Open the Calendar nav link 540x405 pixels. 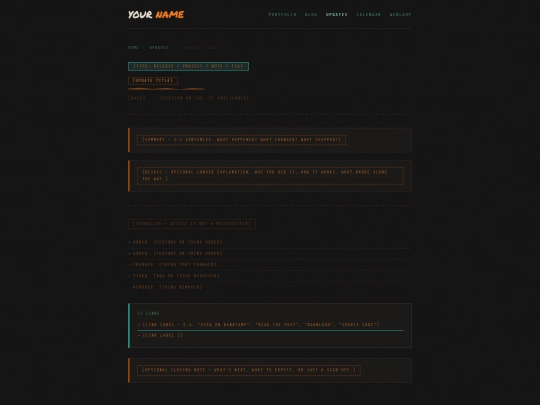tap(368, 14)
